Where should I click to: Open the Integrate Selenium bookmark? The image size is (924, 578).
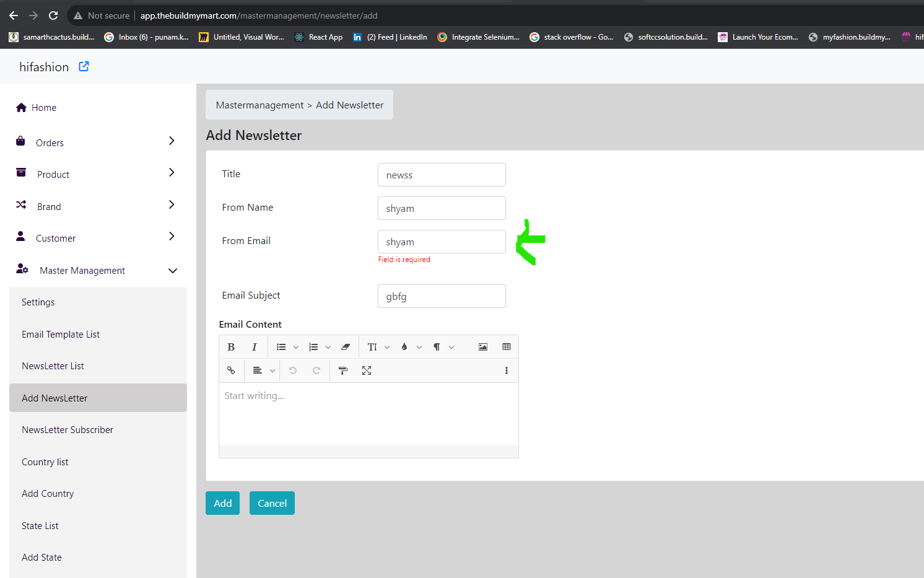(479, 37)
